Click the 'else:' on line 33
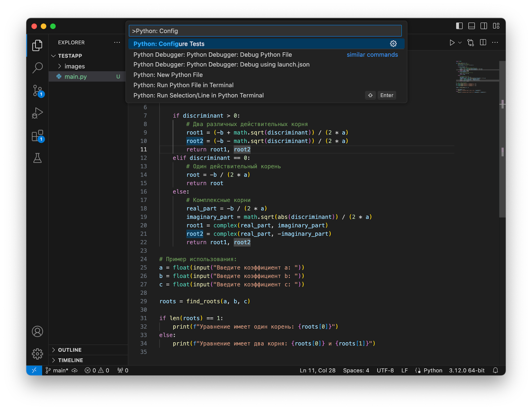Viewport: 532px width, 410px height. tap(167, 335)
